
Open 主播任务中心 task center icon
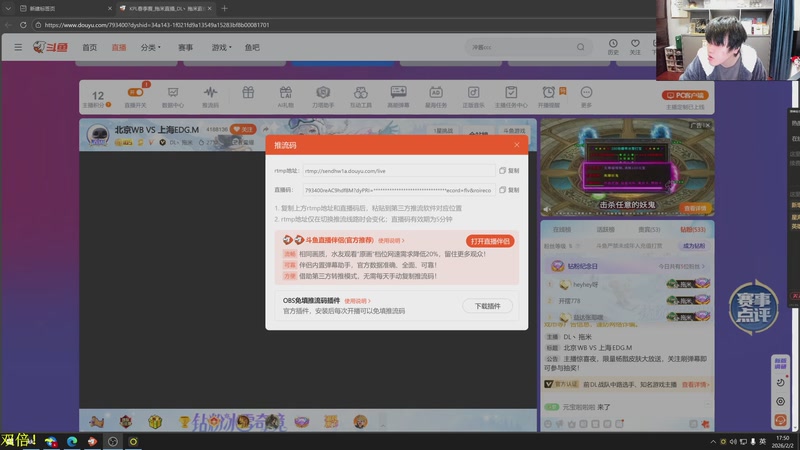click(x=511, y=92)
